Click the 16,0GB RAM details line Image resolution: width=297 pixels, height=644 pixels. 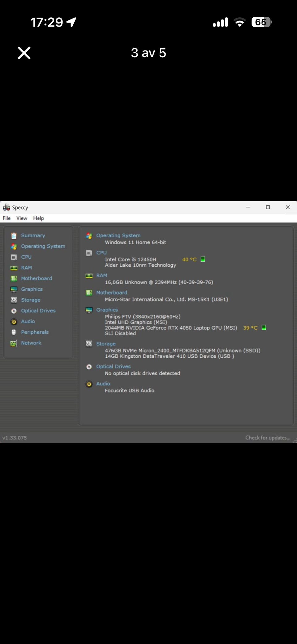pos(159,282)
